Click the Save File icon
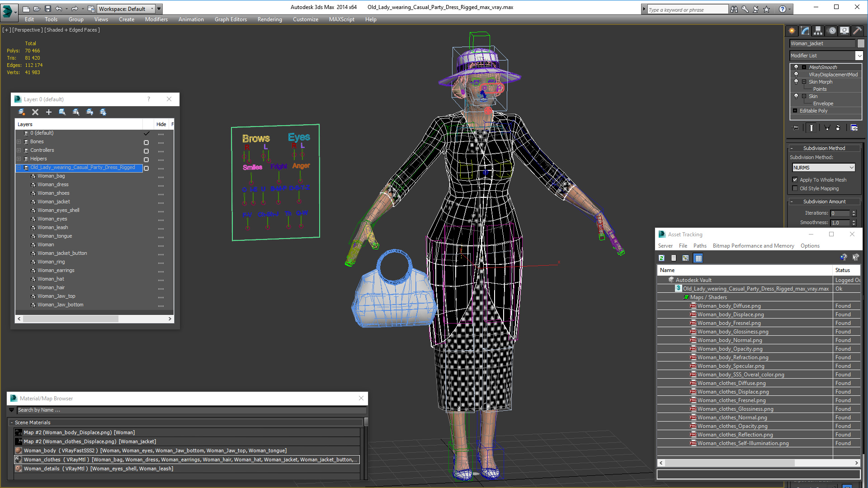 tap(47, 9)
